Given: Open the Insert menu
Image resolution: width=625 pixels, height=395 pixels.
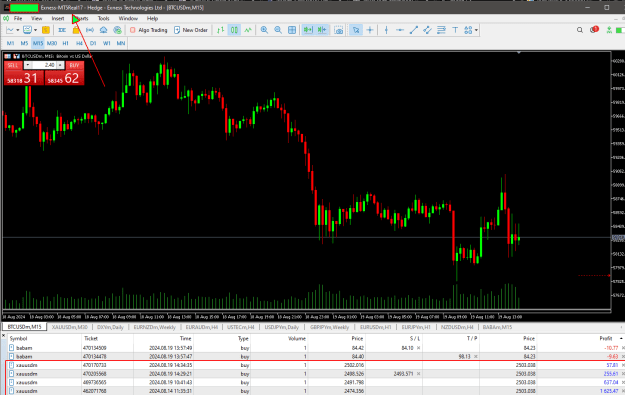Looking at the screenshot, I should point(58,18).
